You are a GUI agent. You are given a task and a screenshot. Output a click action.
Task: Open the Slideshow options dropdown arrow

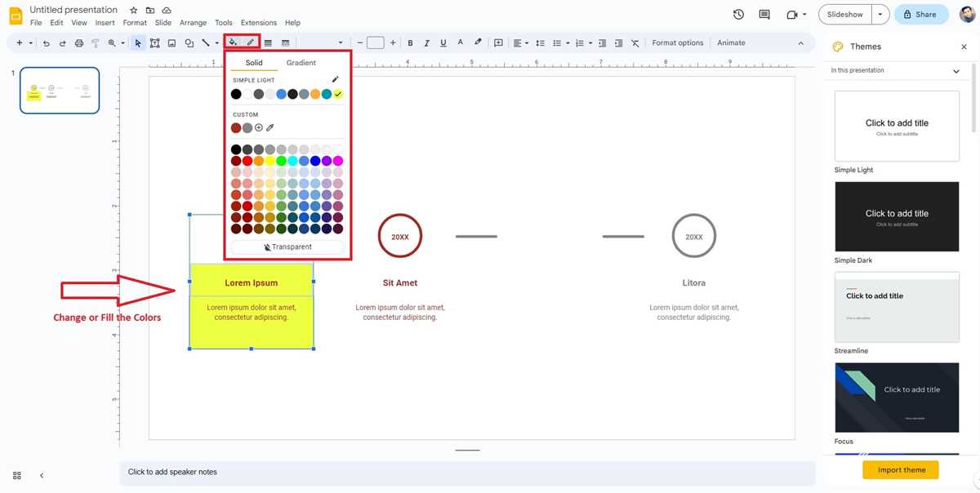pos(880,15)
